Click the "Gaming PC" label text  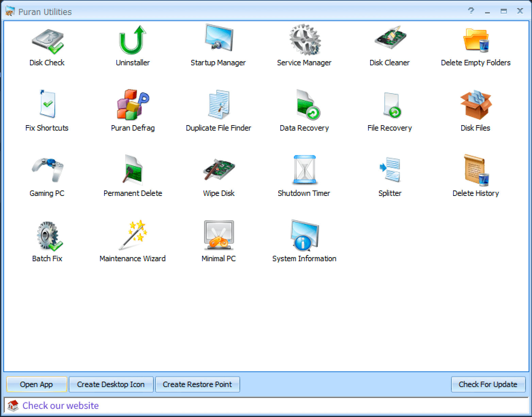[47, 193]
